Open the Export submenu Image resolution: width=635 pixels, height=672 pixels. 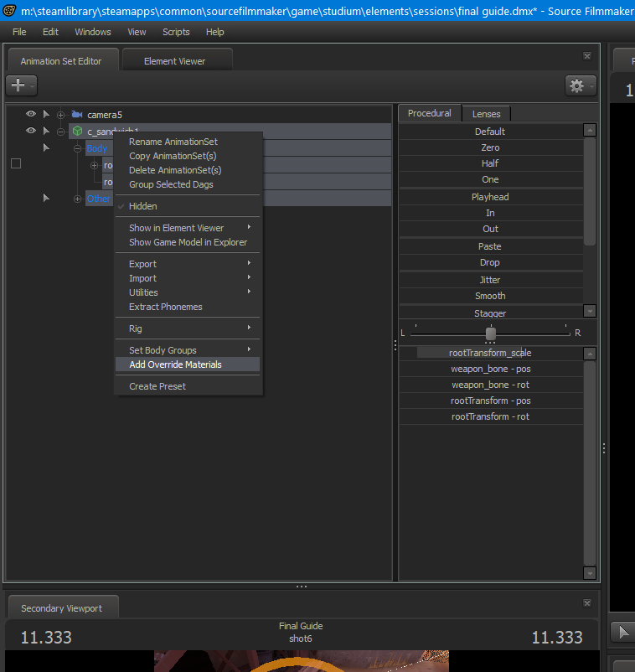pyautogui.click(x=188, y=264)
